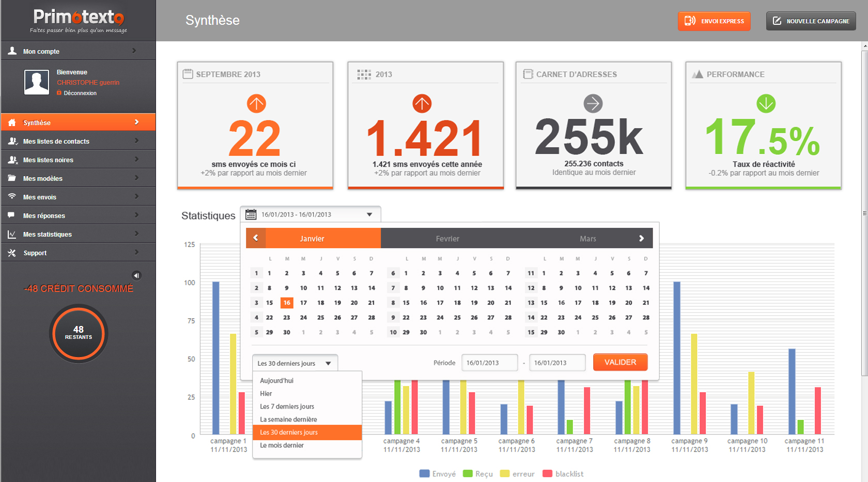Expand the date range 16/01/2013 dropdown
This screenshot has height=482, width=868.
click(x=311, y=214)
